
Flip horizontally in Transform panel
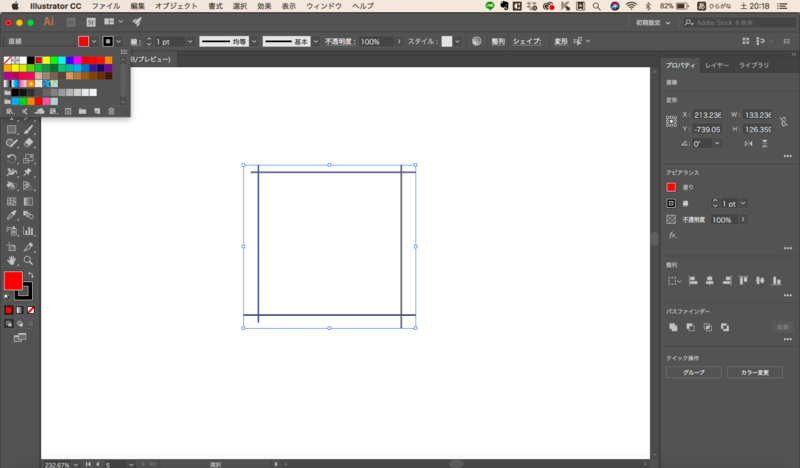tap(748, 144)
